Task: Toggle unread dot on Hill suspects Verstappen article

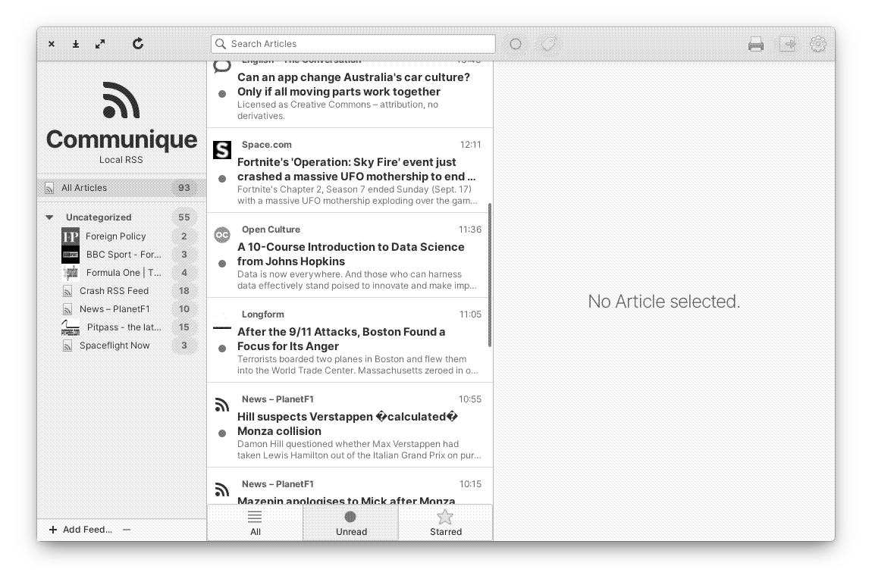Action: [x=222, y=433]
